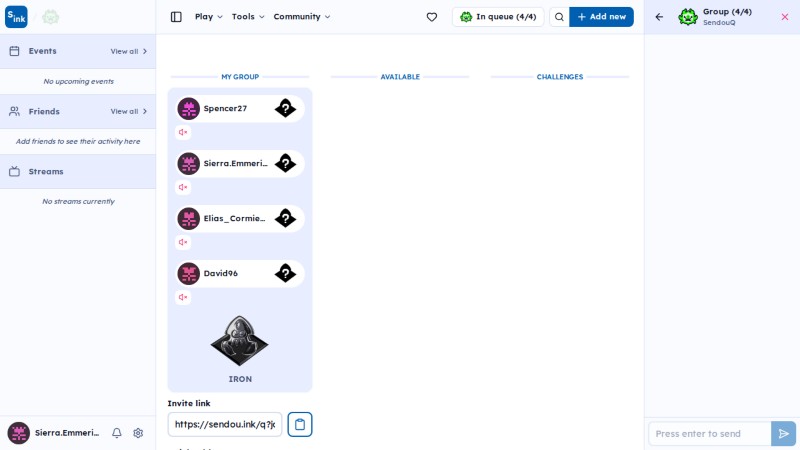Click the David96 name
The height and width of the screenshot is (450, 800).
[x=220, y=273]
